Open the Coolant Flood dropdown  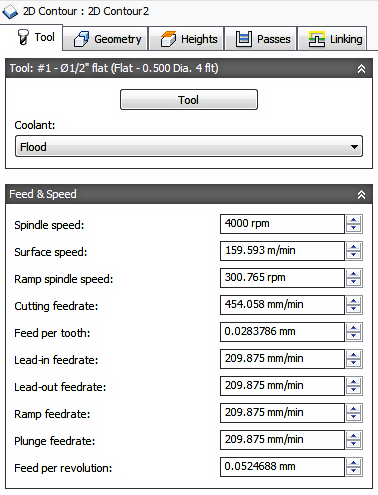[x=189, y=146]
